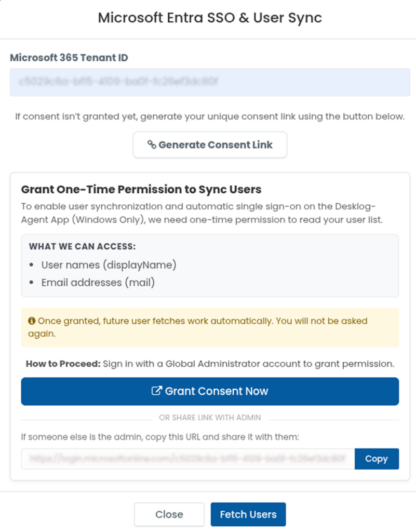Screen dimensions: 416x532
Task: Click the Fetch Users button
Action: [248, 514]
